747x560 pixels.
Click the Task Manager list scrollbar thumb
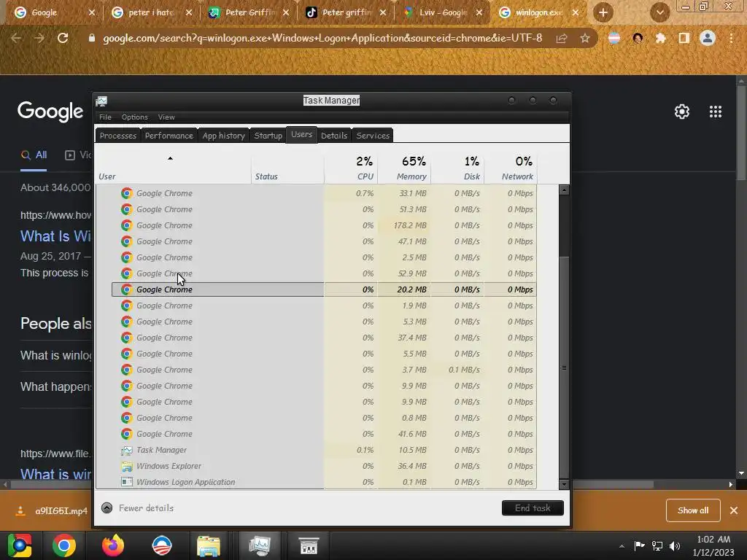click(564, 367)
